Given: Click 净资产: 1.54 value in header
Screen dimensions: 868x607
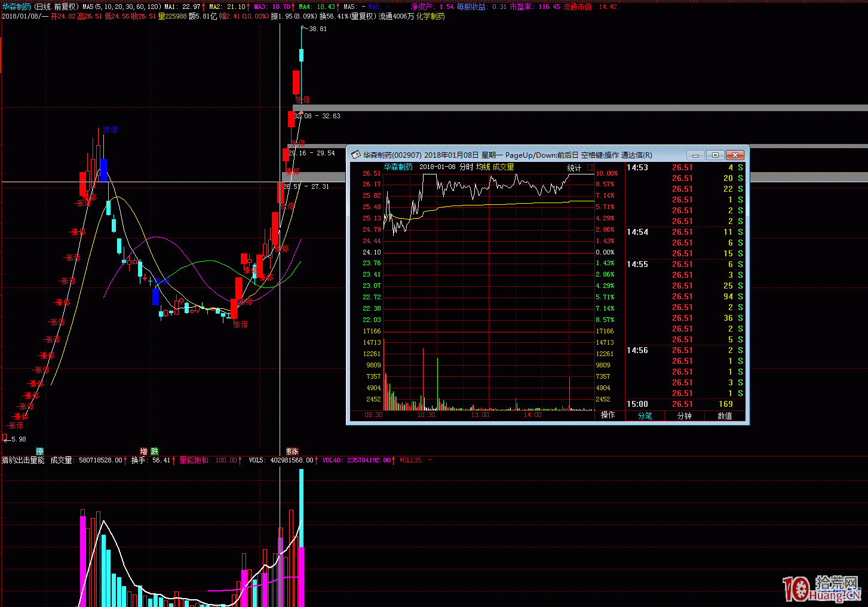Looking at the screenshot, I should click(x=433, y=7).
